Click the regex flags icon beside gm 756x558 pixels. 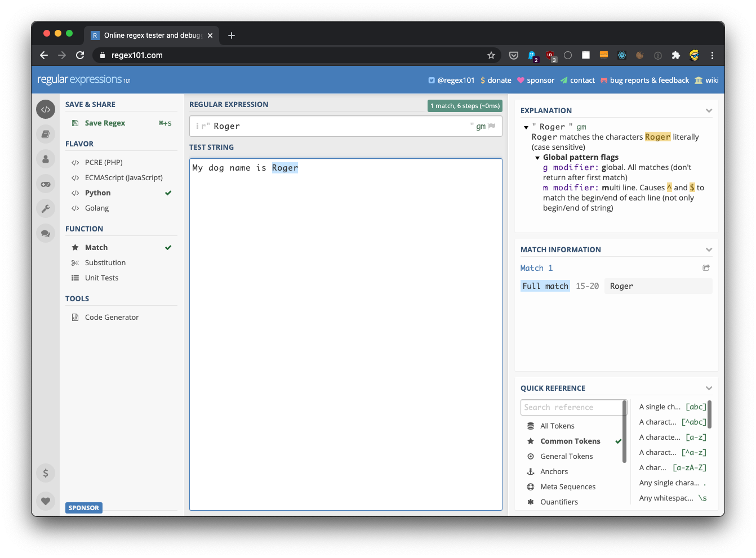point(491,126)
